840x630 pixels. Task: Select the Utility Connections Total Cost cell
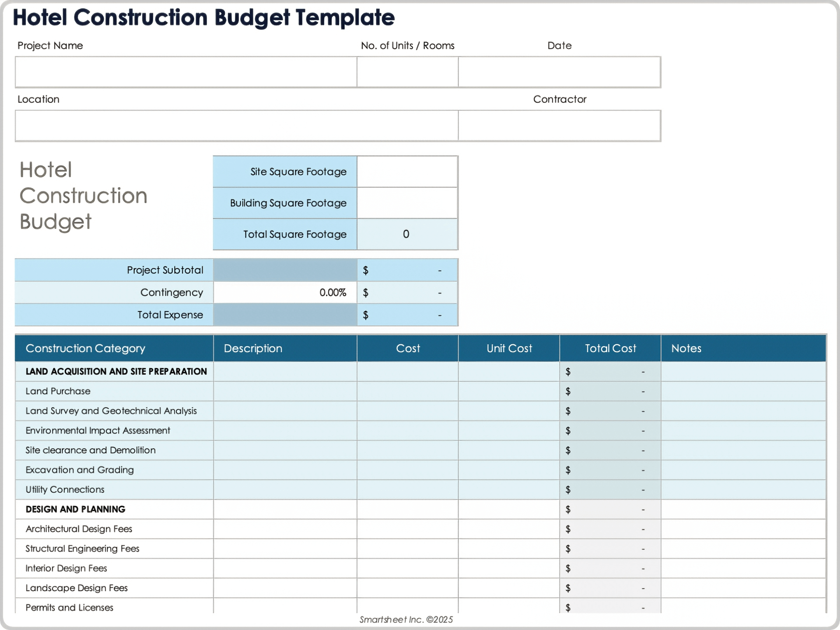610,490
